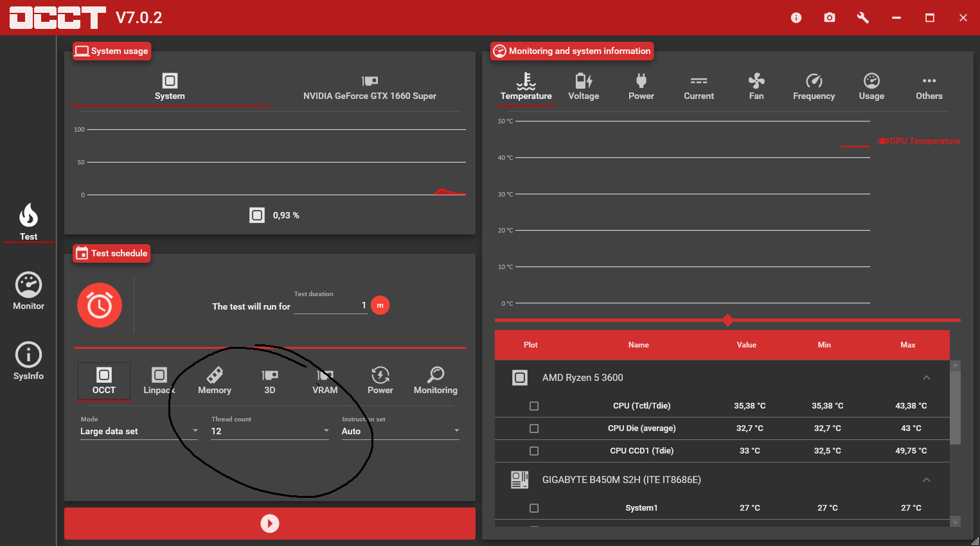
Task: Switch to the Fan monitoring tab
Action: tap(756, 87)
